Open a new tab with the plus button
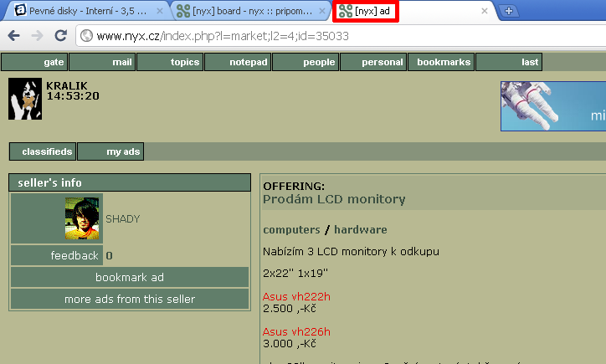Viewport: 606px width, 364px height. pos(509,11)
